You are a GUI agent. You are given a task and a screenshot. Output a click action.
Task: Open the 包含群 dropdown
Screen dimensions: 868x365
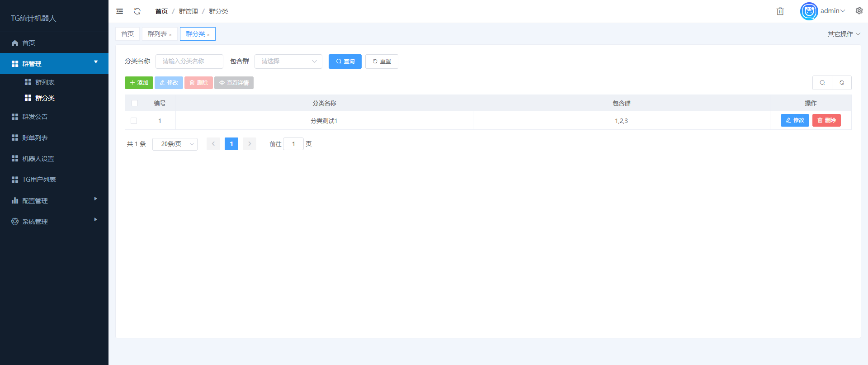(x=288, y=62)
